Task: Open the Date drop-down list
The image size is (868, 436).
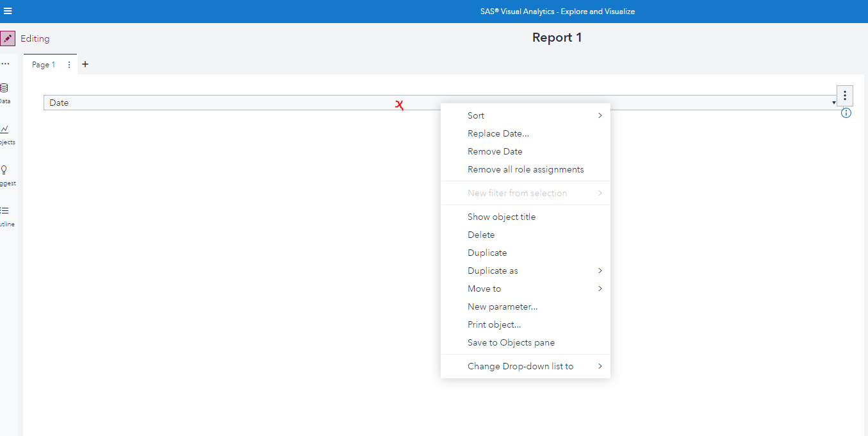Action: click(x=833, y=102)
